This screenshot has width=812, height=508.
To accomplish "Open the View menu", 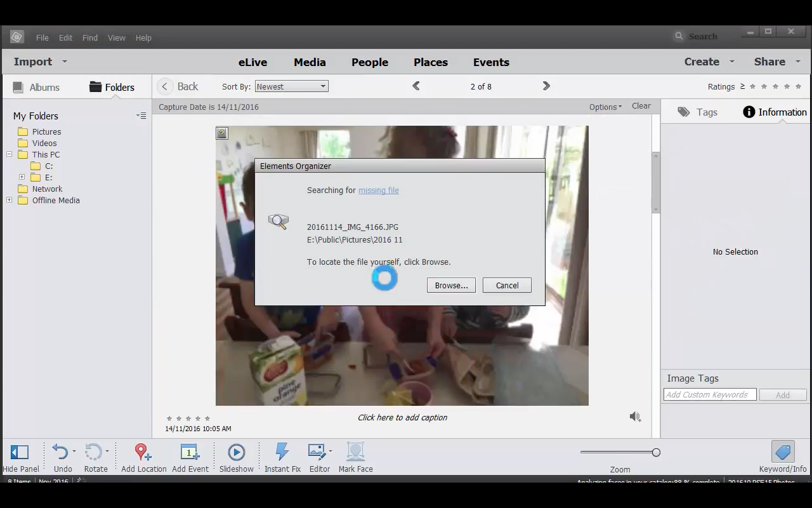I will (x=117, y=37).
